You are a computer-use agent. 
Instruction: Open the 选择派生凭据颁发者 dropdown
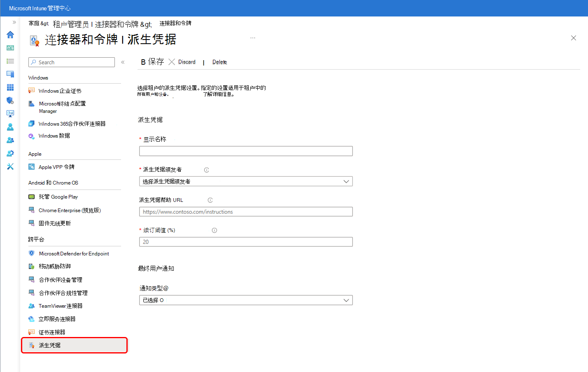(246, 181)
